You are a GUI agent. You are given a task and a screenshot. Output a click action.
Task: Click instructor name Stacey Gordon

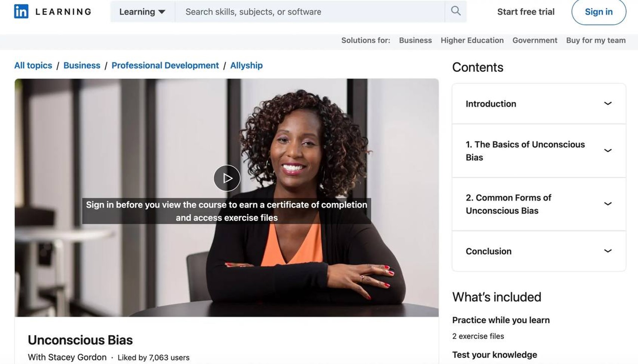click(77, 357)
